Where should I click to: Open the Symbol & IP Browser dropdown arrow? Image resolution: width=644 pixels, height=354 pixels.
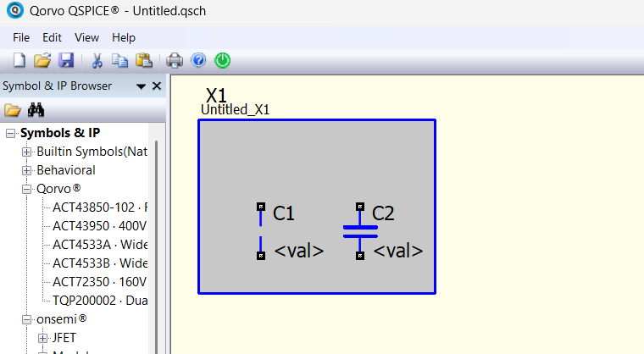click(141, 86)
